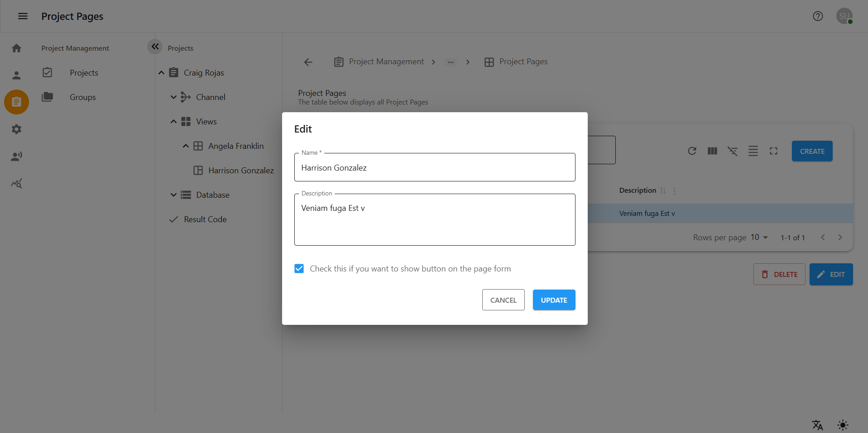The height and width of the screenshot is (433, 868).
Task: Toggle light/dark theme sun icon
Action: tap(843, 425)
